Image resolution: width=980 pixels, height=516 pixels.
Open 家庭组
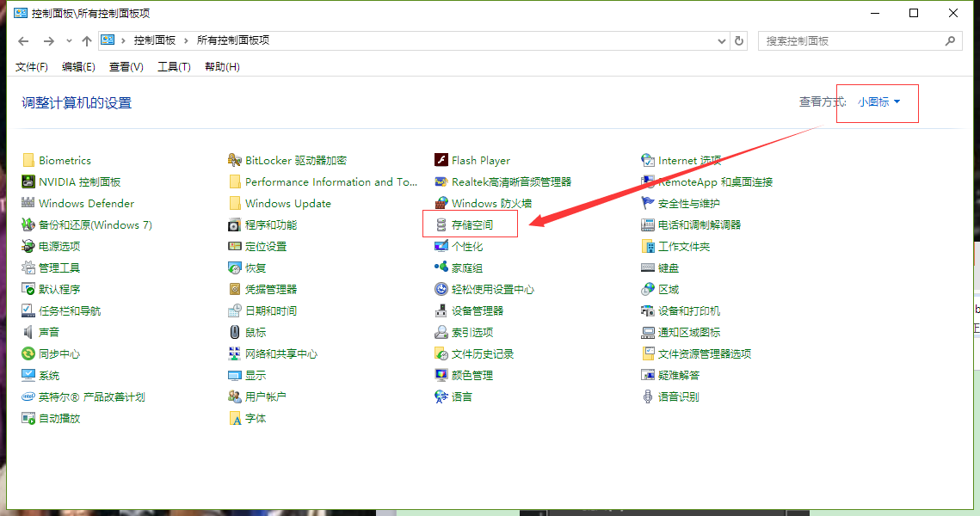pyautogui.click(x=459, y=268)
